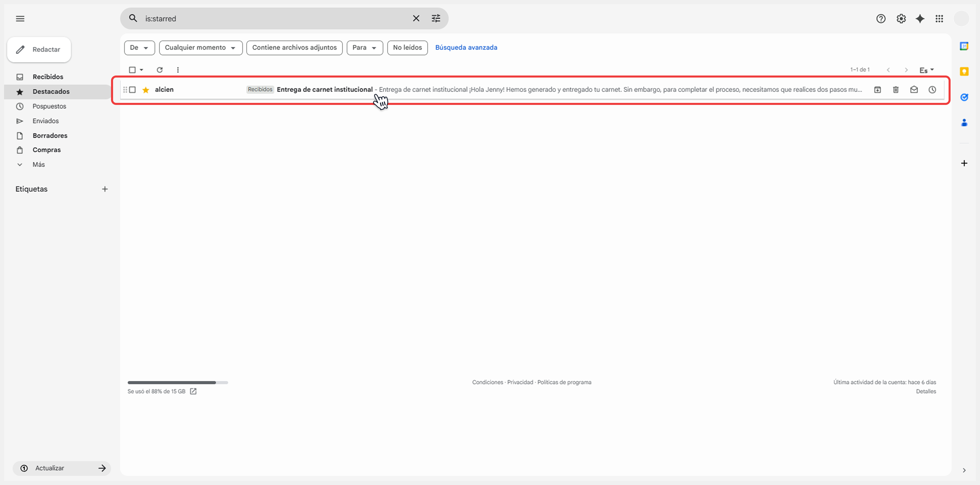Unstar the alcien email

(x=146, y=90)
